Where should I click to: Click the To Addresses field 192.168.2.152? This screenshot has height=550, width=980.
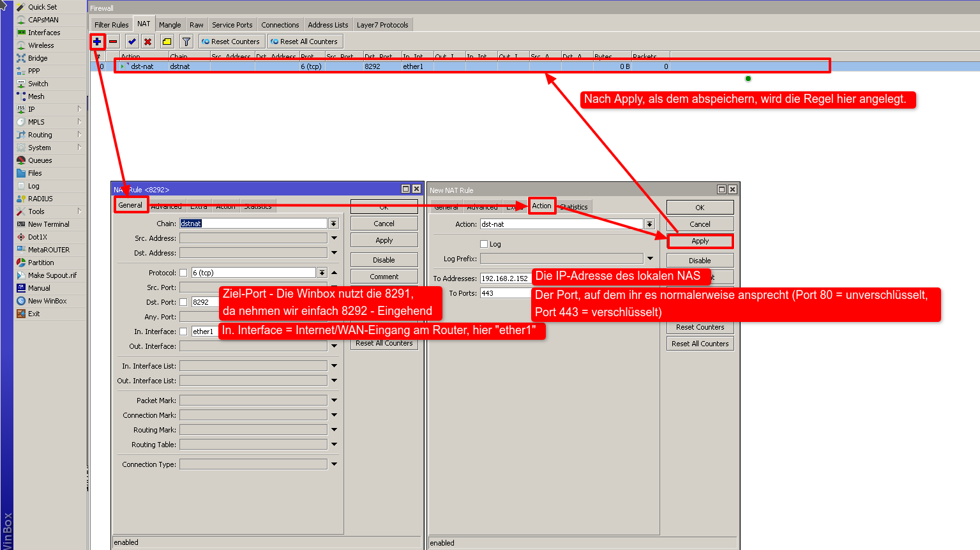(505, 279)
